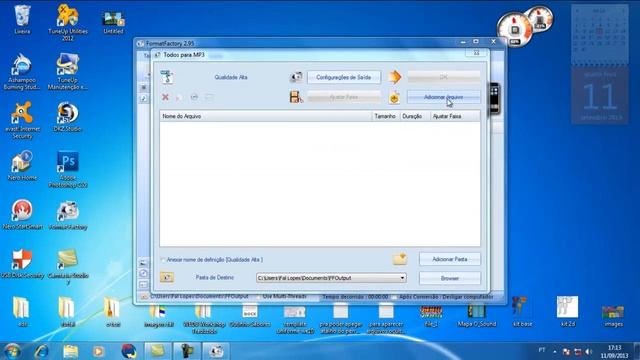Click the FormatFactory taskbar button
The height and width of the screenshot is (360, 640).
217,351
